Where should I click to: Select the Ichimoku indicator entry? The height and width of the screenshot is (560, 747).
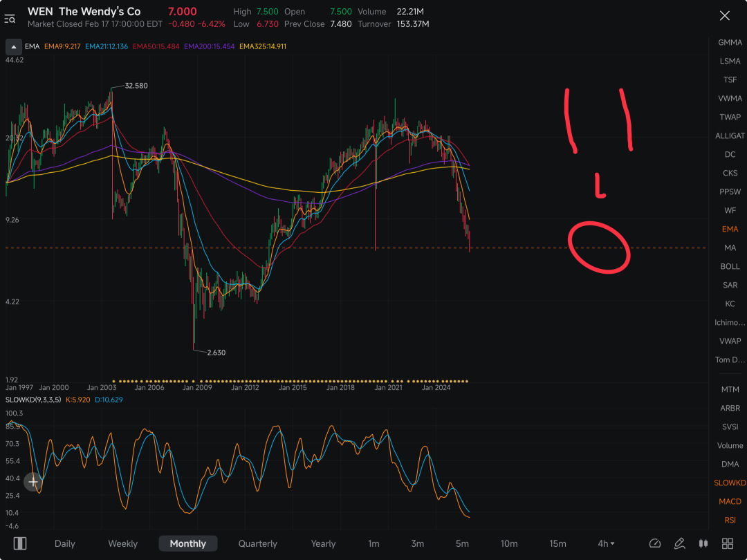730,322
